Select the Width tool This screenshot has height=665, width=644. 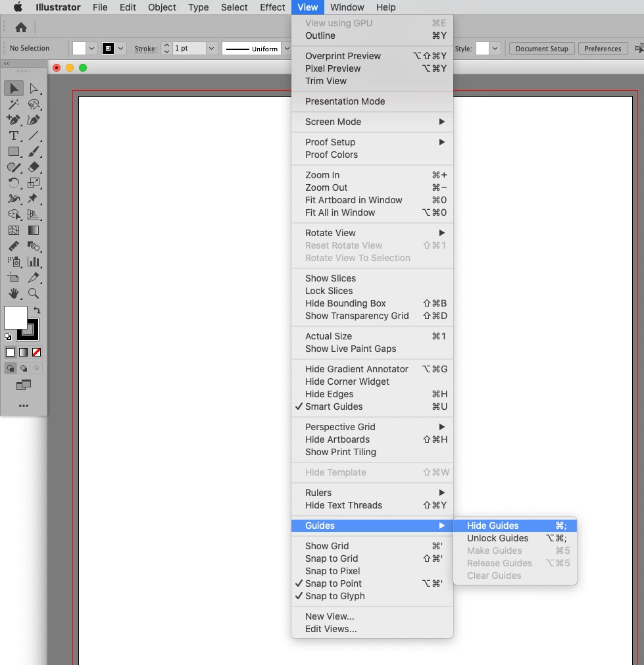click(x=14, y=199)
